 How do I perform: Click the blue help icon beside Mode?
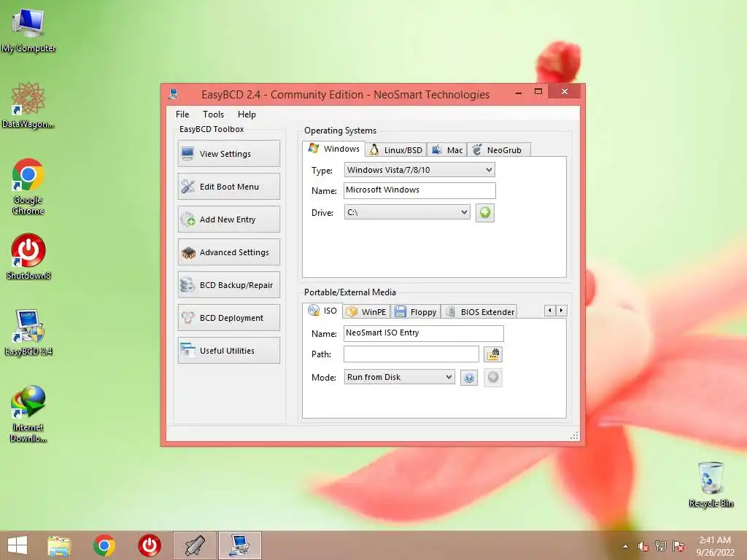click(x=469, y=378)
